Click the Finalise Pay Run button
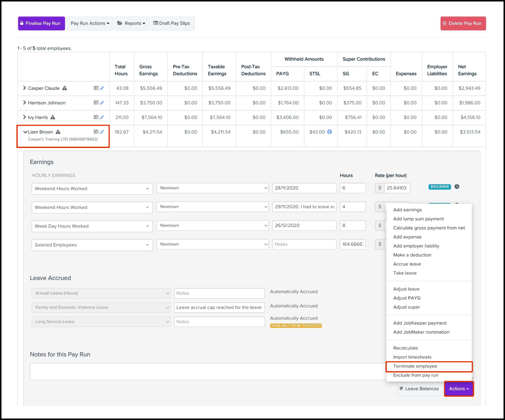The width and height of the screenshot is (505, 420). pos(41,23)
